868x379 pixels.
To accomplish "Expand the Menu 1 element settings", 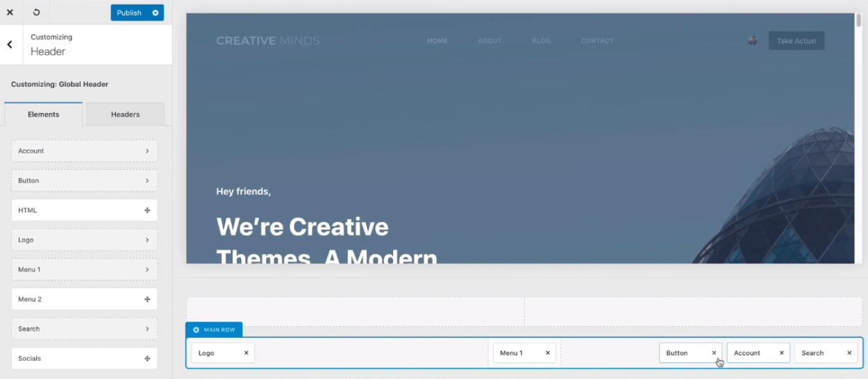I will 84,269.
